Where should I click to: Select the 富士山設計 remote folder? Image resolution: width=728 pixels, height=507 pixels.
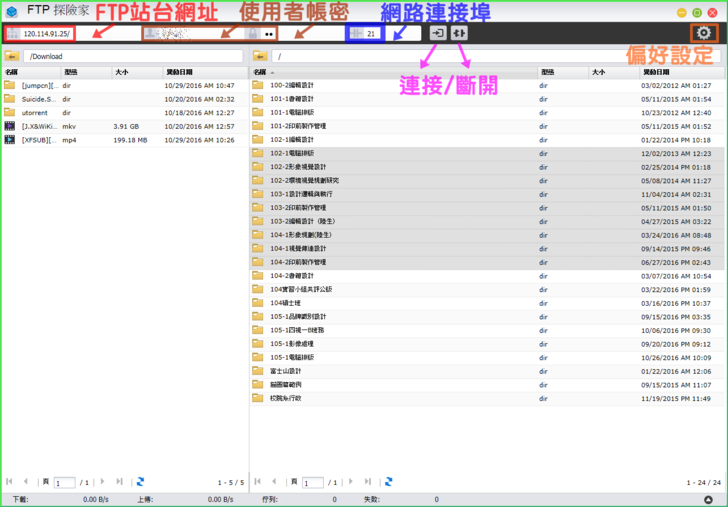(285, 371)
